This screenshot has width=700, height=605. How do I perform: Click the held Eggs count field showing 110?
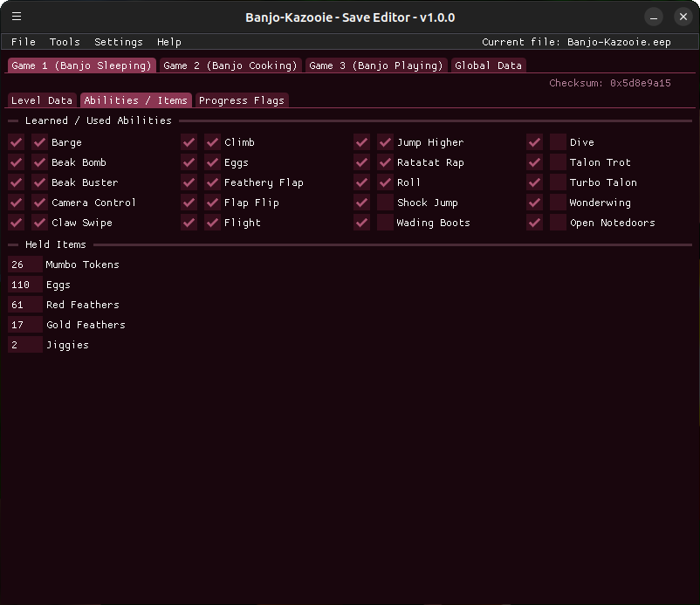pyautogui.click(x=25, y=285)
